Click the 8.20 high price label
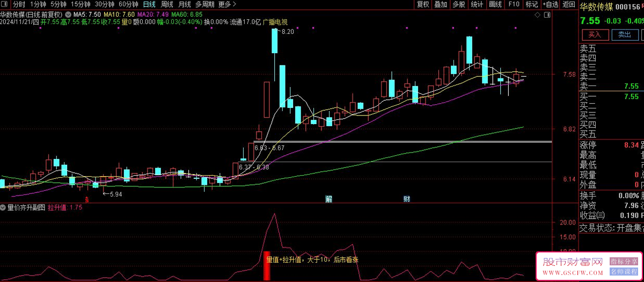 click(288, 32)
